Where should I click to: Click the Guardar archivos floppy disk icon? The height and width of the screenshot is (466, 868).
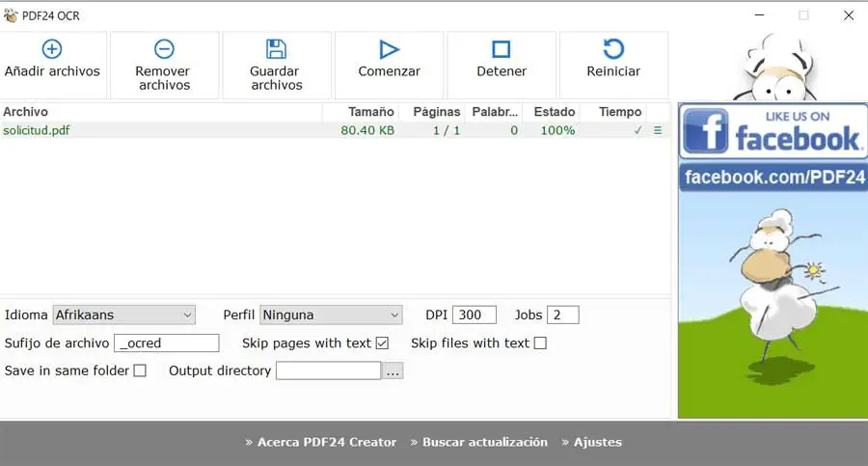click(276, 49)
